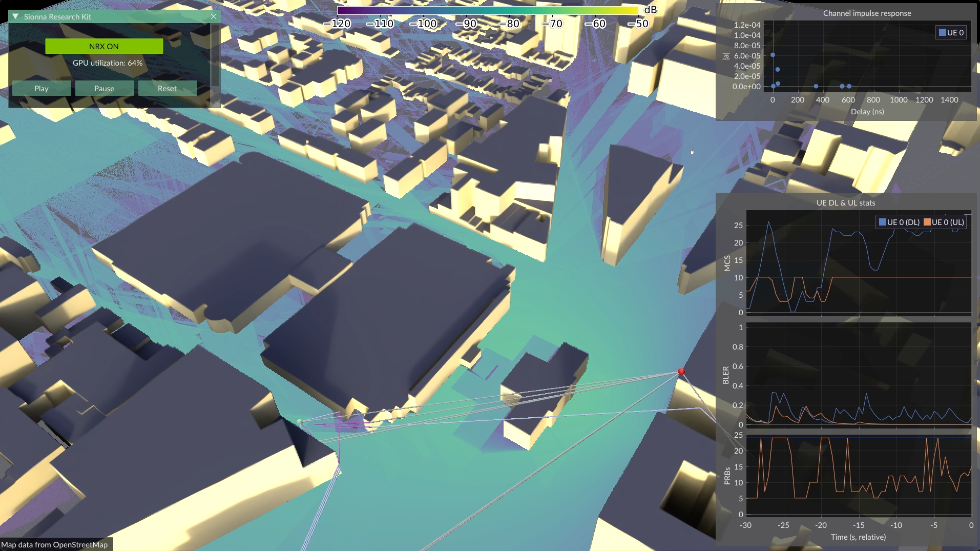Toggle UE 0 (UL) legend entry

(944, 222)
